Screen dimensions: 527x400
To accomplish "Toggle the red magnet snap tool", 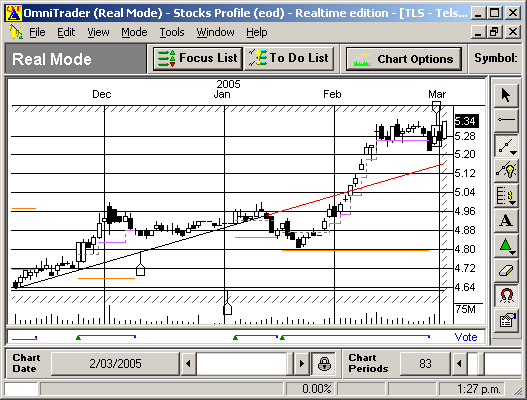I will pos(506,295).
